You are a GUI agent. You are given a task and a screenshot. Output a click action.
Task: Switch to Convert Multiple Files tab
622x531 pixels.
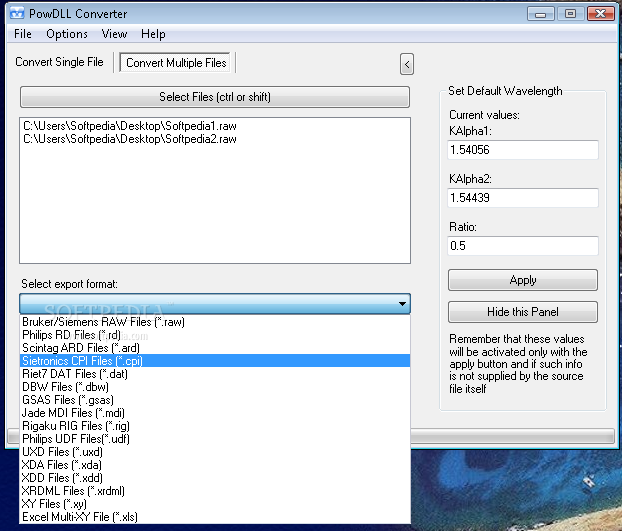pos(176,63)
